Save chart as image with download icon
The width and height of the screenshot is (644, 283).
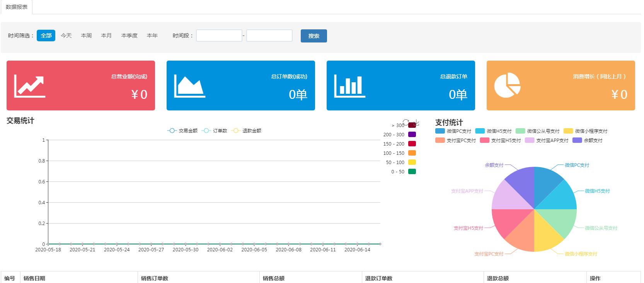pyautogui.click(x=416, y=122)
